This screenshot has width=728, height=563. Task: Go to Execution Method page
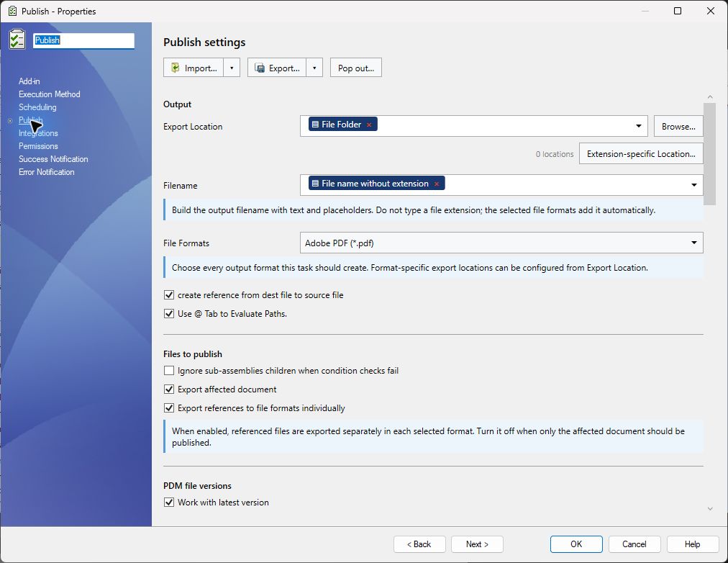(49, 94)
